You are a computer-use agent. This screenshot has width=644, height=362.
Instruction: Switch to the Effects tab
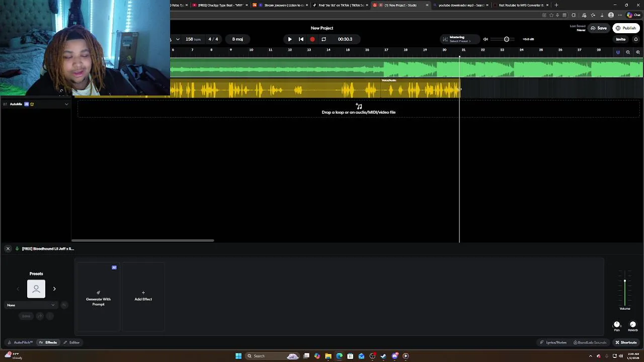(48, 342)
